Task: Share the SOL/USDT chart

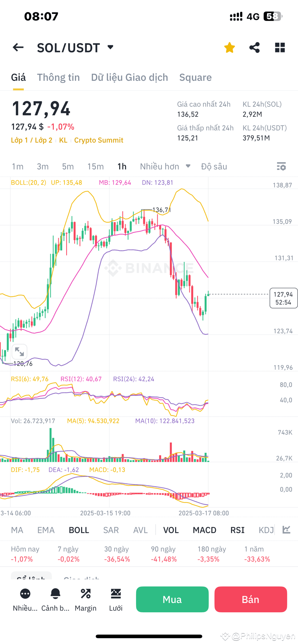Action: click(254, 47)
